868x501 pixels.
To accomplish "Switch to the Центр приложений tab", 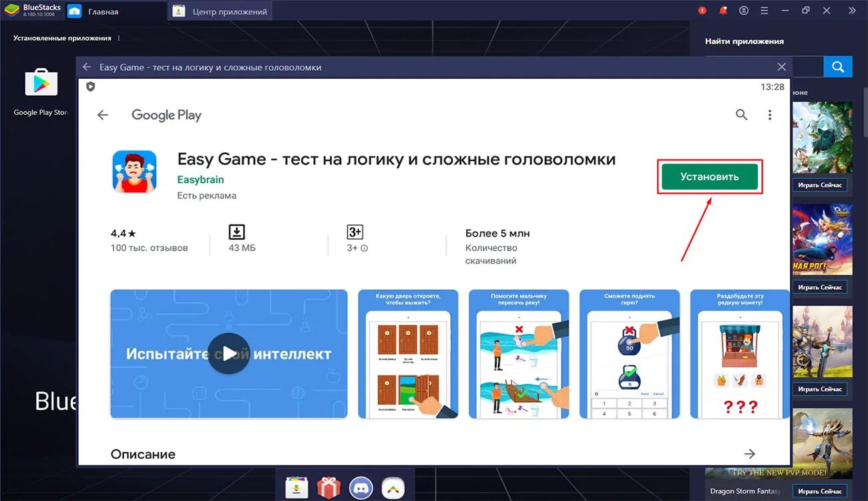I will [x=220, y=11].
